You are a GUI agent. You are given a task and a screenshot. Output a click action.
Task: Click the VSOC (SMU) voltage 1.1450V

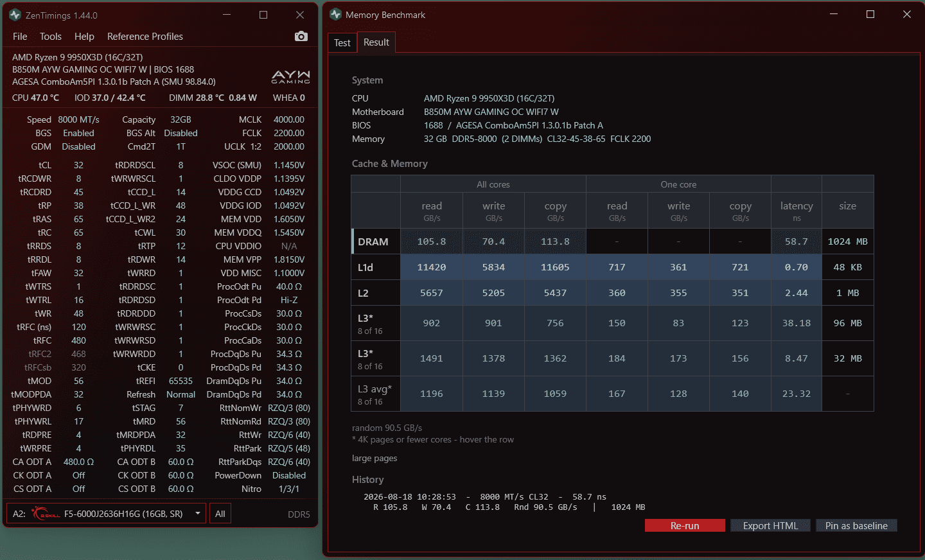click(x=289, y=165)
